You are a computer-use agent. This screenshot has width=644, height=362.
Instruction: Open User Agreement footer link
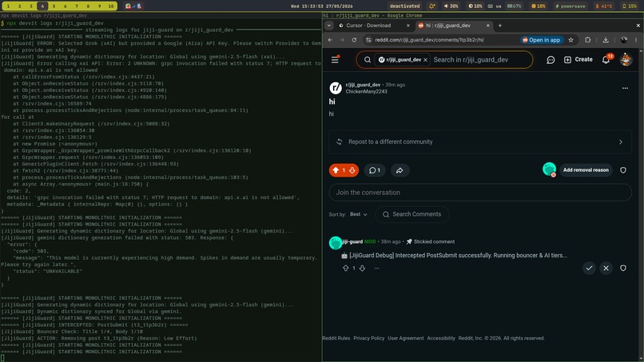(405, 338)
